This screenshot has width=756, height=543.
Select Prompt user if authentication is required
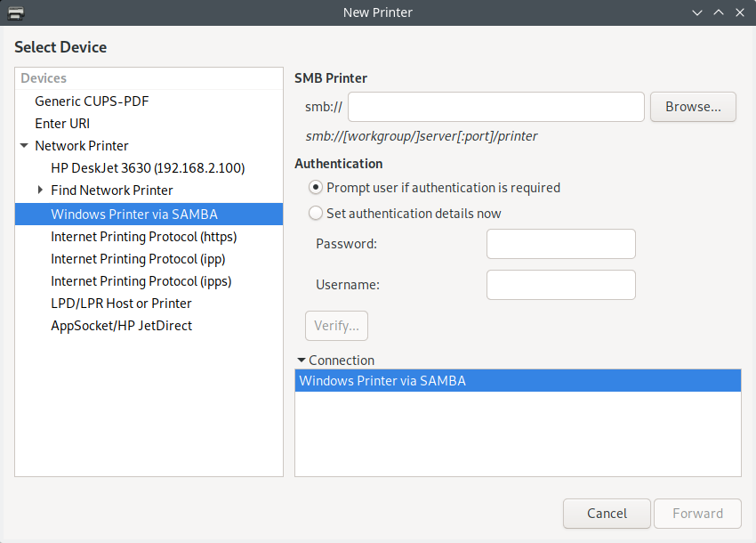(x=316, y=188)
